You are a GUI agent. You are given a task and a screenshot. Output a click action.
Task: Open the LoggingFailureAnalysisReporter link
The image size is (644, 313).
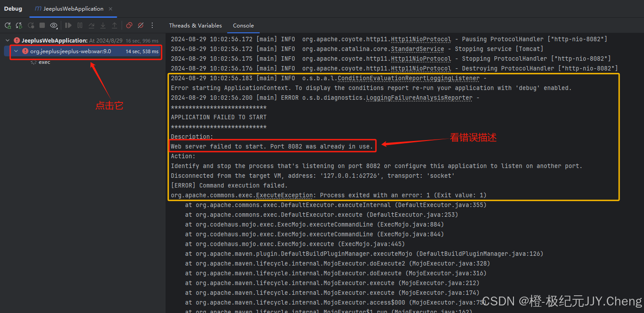[x=419, y=98]
